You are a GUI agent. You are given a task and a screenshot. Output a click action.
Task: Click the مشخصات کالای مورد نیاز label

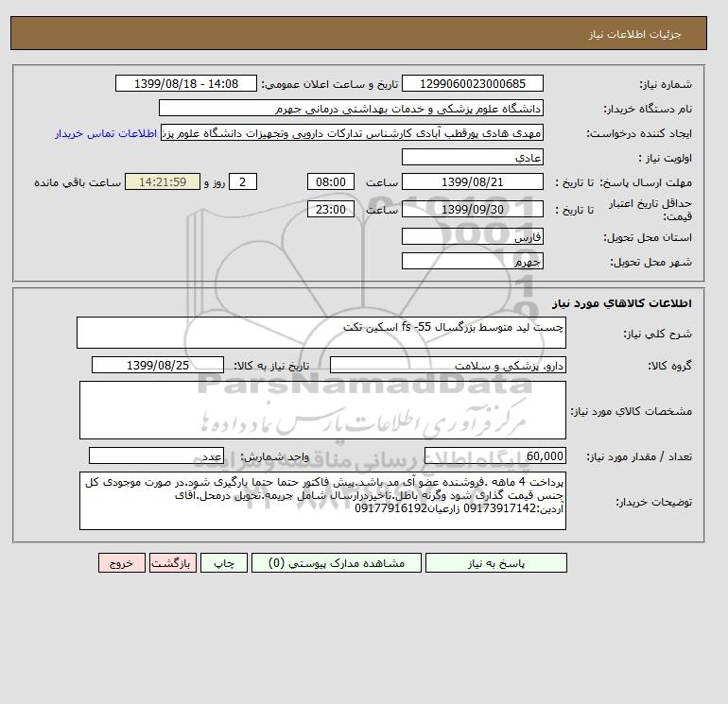click(x=631, y=411)
